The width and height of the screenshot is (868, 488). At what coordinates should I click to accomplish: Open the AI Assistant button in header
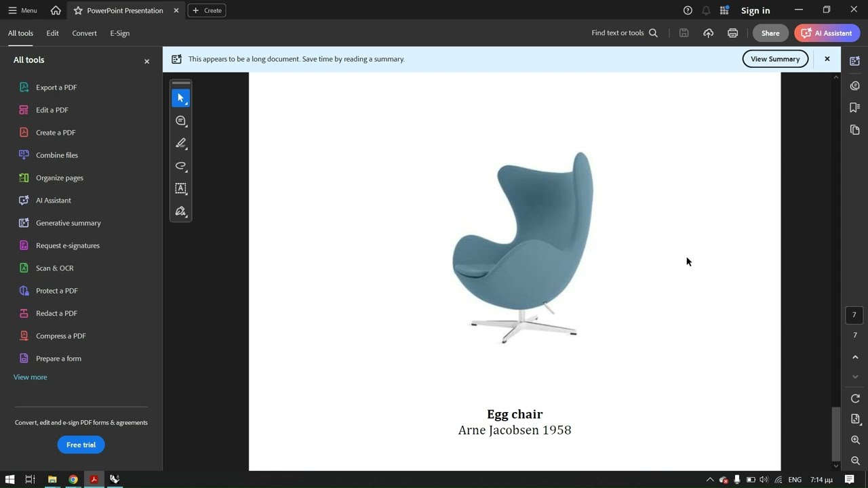click(827, 33)
